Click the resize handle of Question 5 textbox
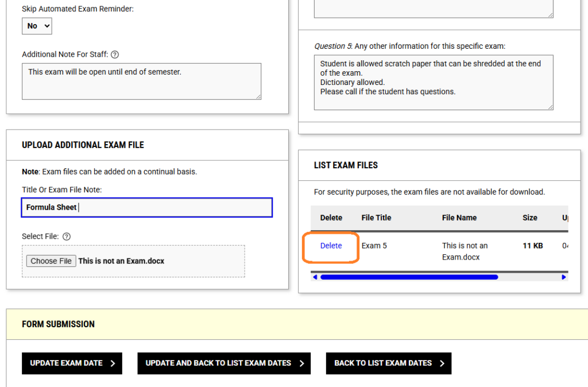Screen dimensions: 588x387 coord(550,107)
